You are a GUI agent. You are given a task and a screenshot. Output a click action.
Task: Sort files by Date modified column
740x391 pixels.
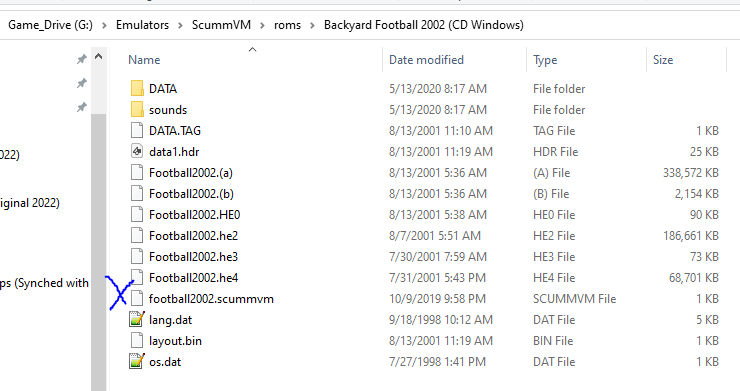(426, 60)
